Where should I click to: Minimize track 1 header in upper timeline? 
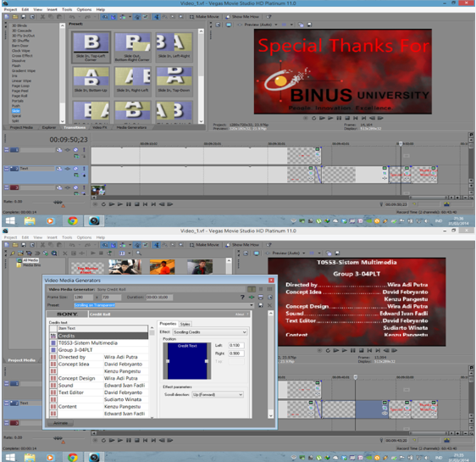coord(7,150)
